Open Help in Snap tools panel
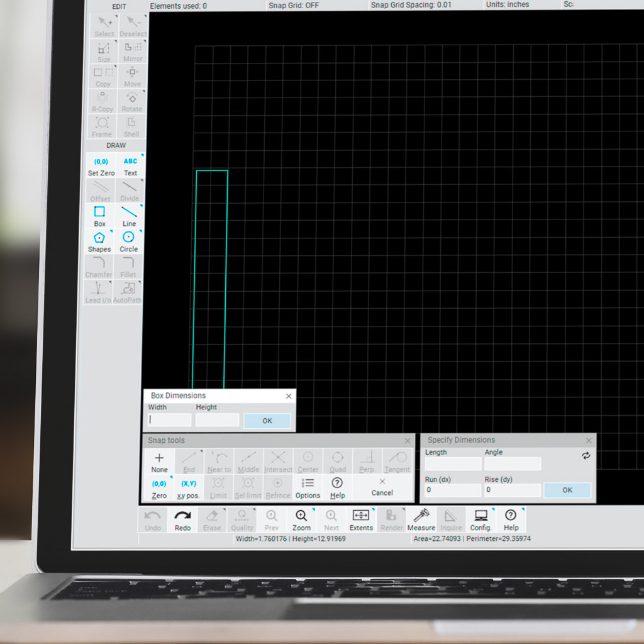This screenshot has width=644, height=644. (337, 488)
